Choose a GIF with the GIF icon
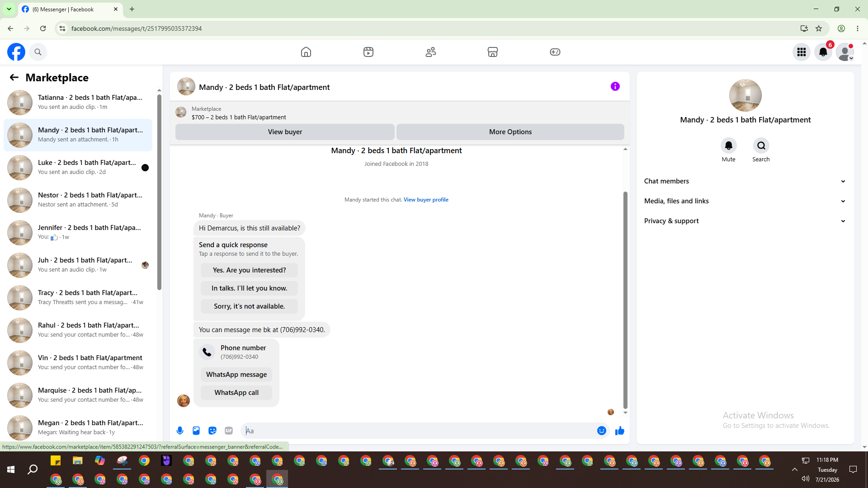868x488 pixels. coord(229,431)
